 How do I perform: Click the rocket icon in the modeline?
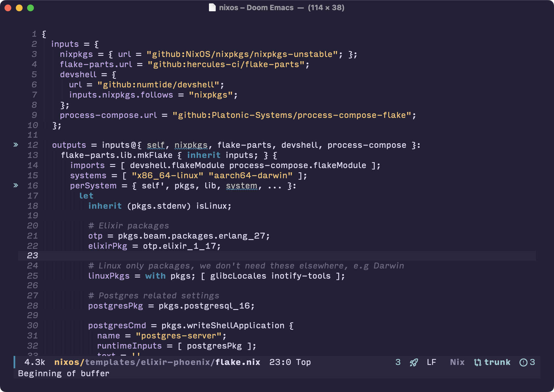[414, 362]
